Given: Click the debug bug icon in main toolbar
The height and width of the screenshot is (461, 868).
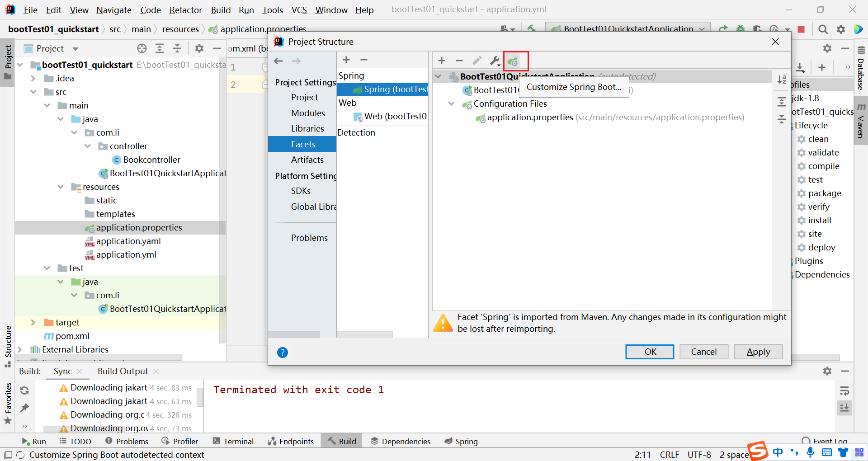Looking at the screenshot, I should point(741,29).
